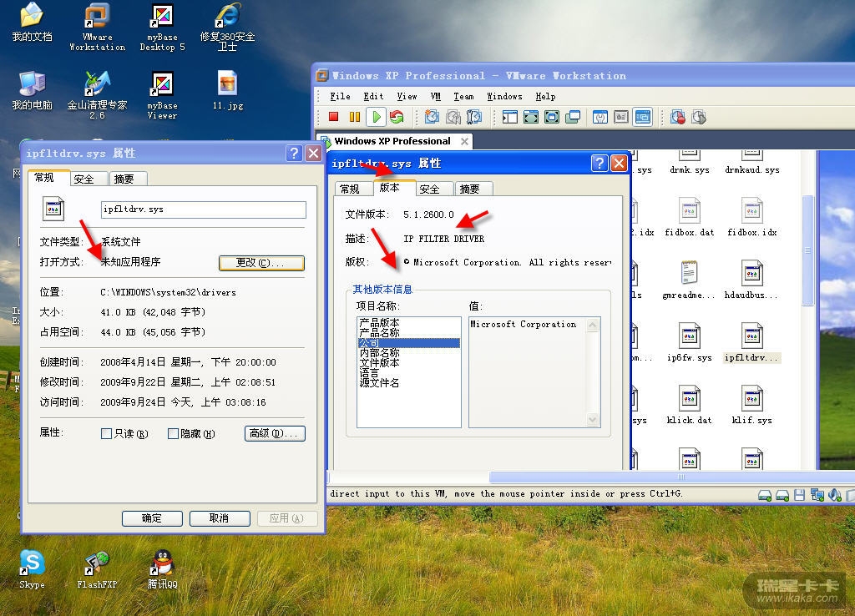The width and height of the screenshot is (855, 616).
Task: Select 公司 in the version item list
Action: [x=408, y=343]
